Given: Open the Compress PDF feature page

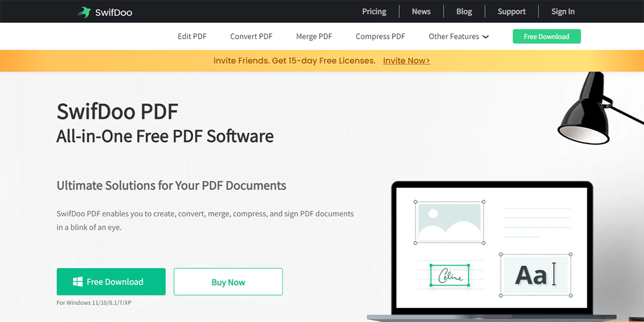Looking at the screenshot, I should tap(380, 36).
